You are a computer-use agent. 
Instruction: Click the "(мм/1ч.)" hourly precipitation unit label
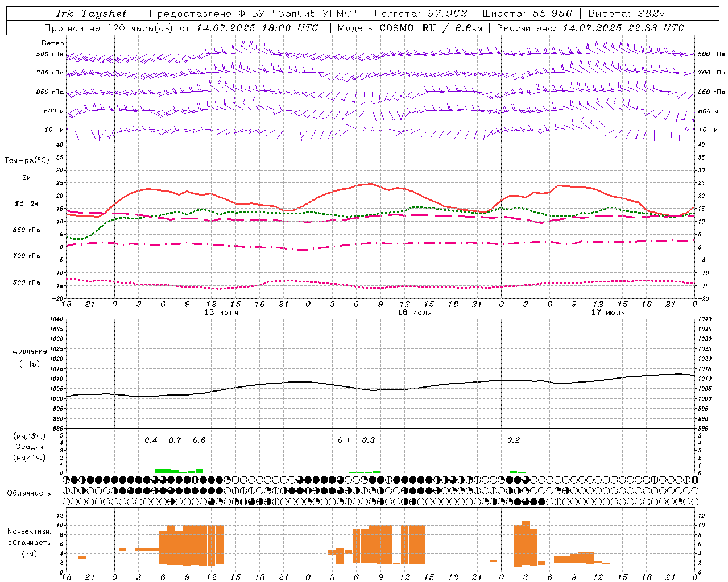click(29, 458)
